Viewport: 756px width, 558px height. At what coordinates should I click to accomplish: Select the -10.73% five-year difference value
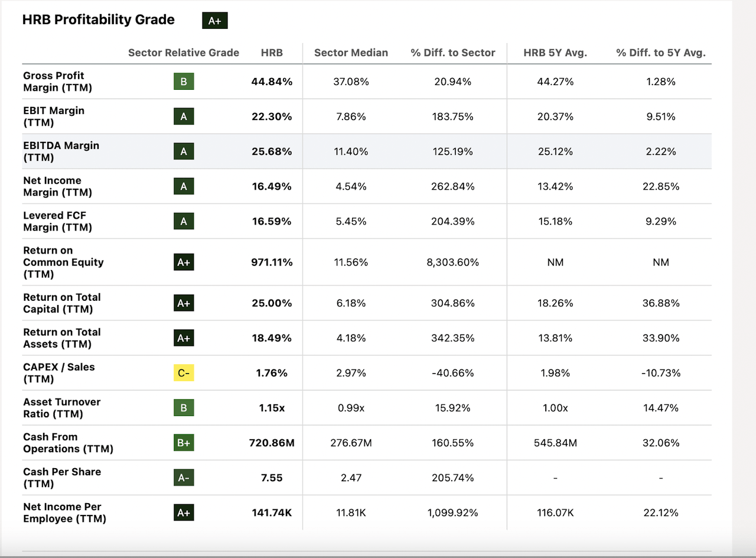click(x=661, y=372)
